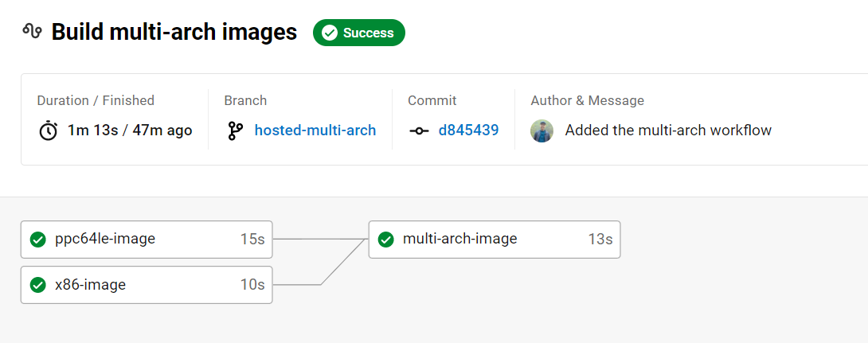This screenshot has height=343, width=868.
Task: Click the author avatar thumbnail
Action: click(x=542, y=131)
